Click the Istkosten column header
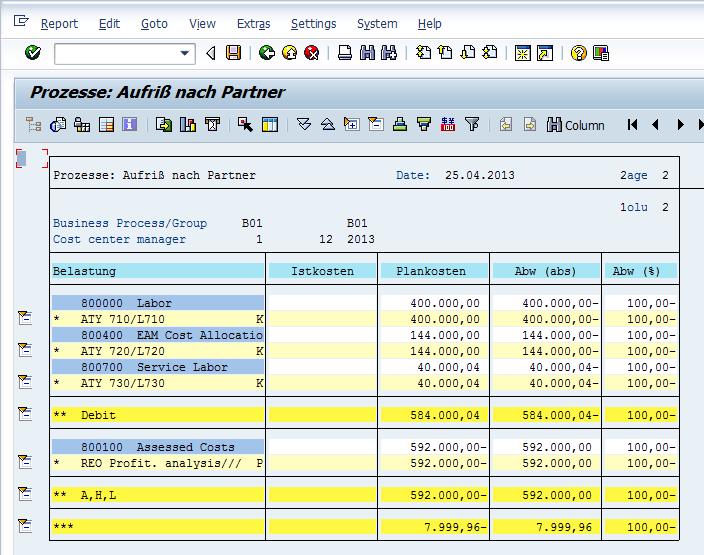The image size is (704, 555). click(322, 271)
